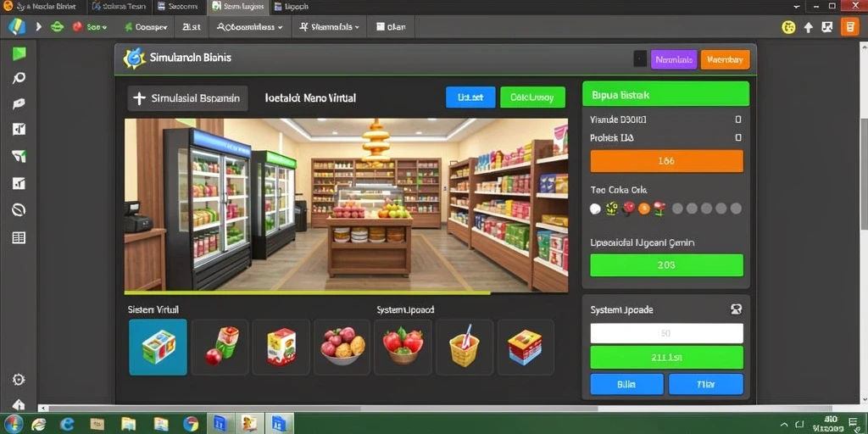Select the green flag icon in left sidebar

point(19,53)
